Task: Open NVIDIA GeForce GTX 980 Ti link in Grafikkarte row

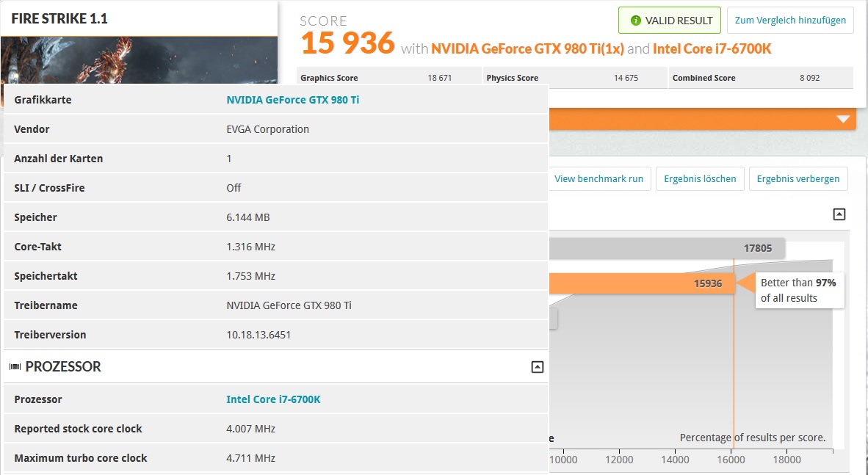Action: coord(292,100)
